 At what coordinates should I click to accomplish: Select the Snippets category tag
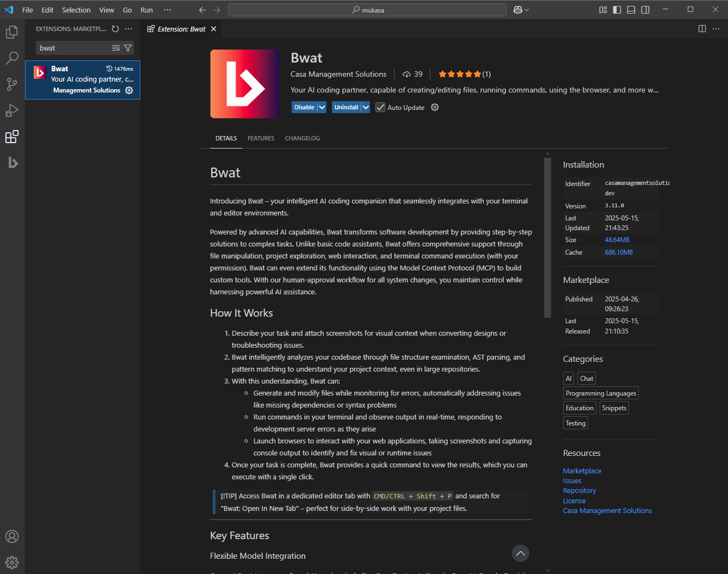coord(614,408)
